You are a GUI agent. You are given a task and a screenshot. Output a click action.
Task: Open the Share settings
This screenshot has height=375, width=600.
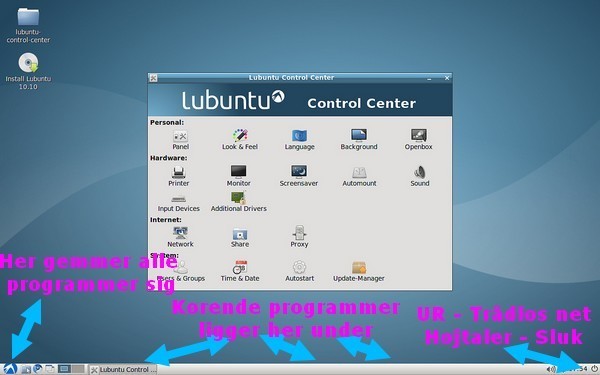240,237
